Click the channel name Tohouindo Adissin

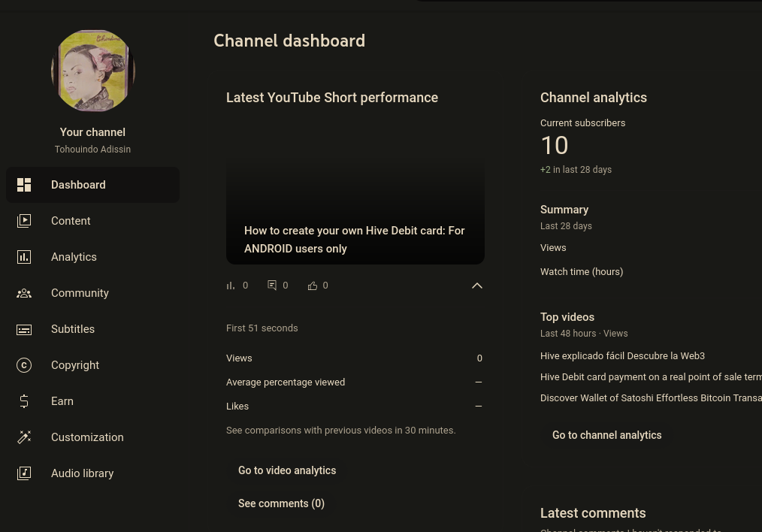pyautogui.click(x=92, y=149)
